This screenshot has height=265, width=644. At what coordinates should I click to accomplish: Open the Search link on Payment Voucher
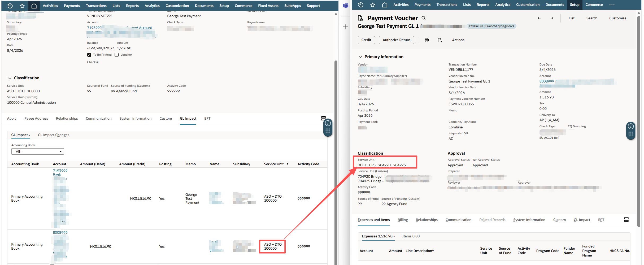click(x=592, y=18)
